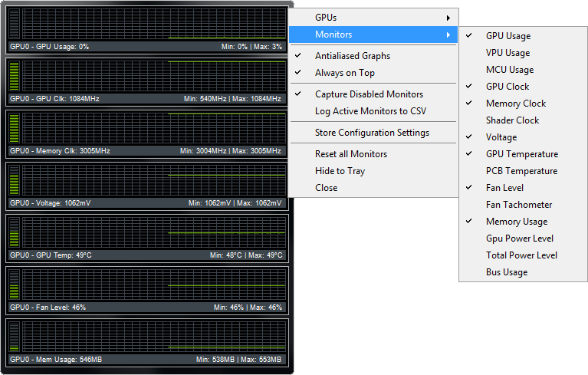The image size is (588, 375).
Task: Click 'Min: 1062mV | Max: 1062mV' readout
Action: (235, 203)
